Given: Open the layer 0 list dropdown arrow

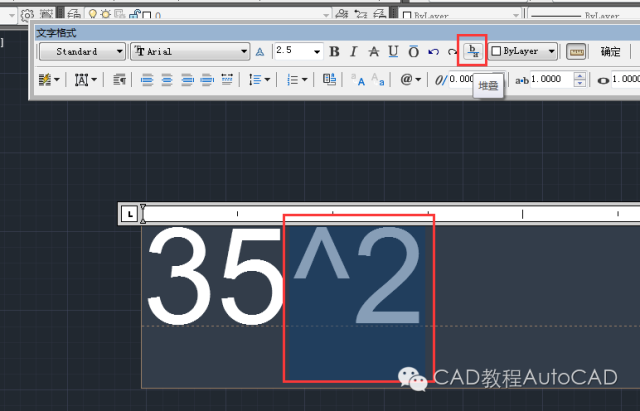Looking at the screenshot, I should coord(326,16).
